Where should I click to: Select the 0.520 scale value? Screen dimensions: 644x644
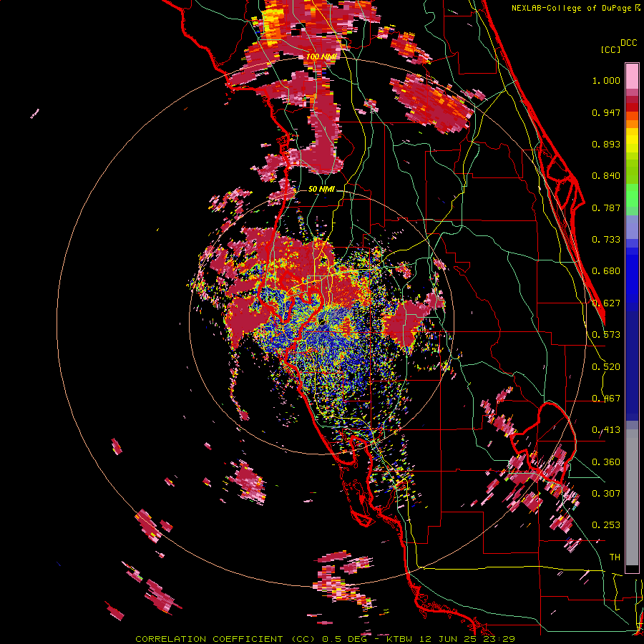606,367
